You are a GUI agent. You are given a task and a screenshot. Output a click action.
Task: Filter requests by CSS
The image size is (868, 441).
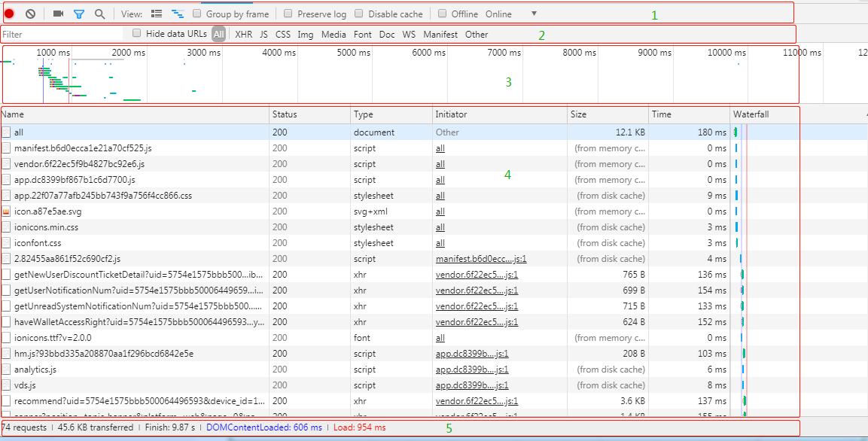click(283, 35)
